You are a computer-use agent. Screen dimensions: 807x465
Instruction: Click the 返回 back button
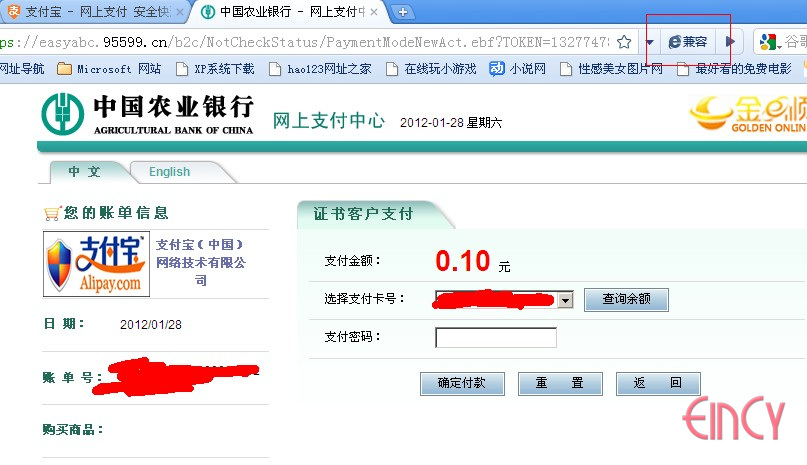coord(658,383)
